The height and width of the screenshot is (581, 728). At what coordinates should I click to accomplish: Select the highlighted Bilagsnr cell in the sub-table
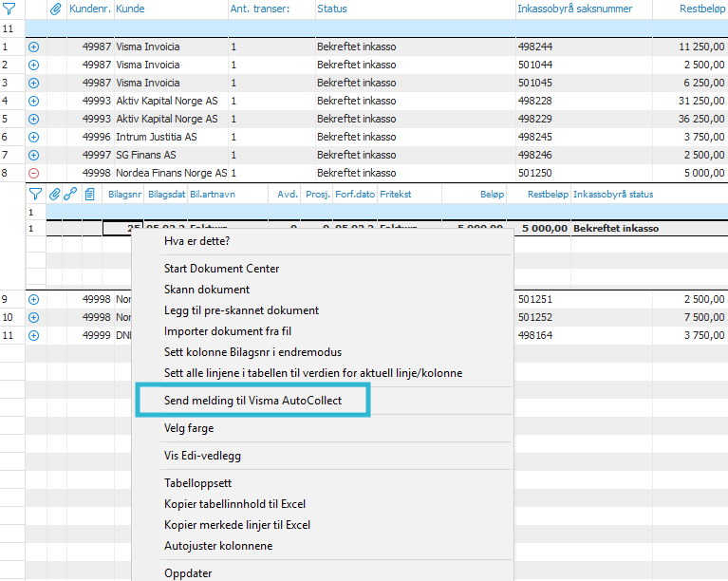point(122,228)
